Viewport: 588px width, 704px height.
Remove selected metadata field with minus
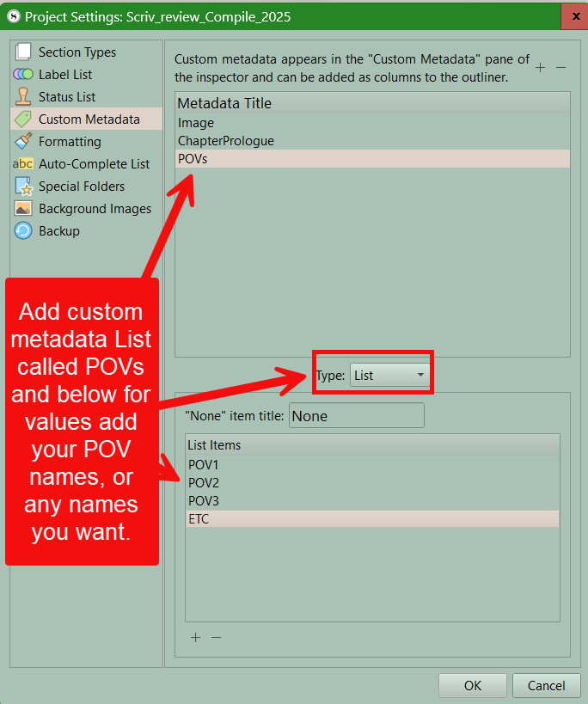560,67
